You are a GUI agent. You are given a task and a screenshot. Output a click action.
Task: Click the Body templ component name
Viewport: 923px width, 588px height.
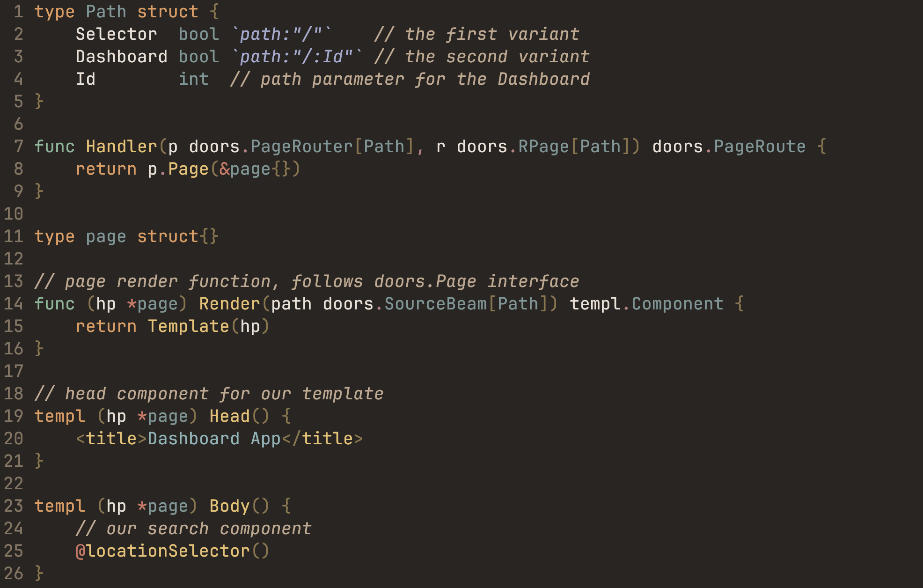[229, 506]
